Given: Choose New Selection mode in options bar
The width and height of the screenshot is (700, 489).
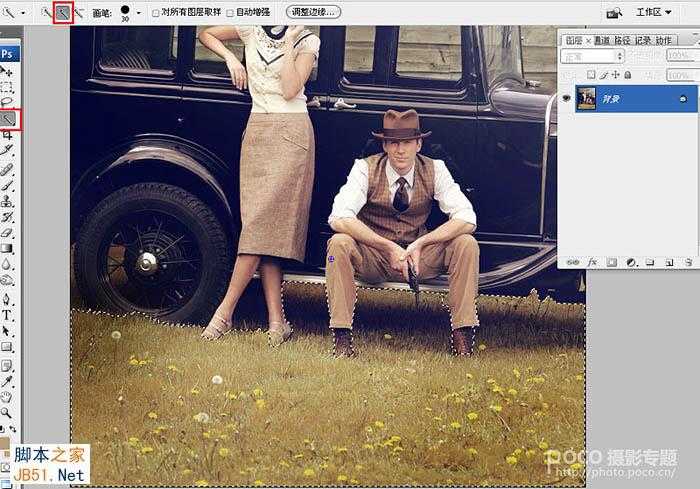Looking at the screenshot, I should pyautogui.click(x=46, y=13).
